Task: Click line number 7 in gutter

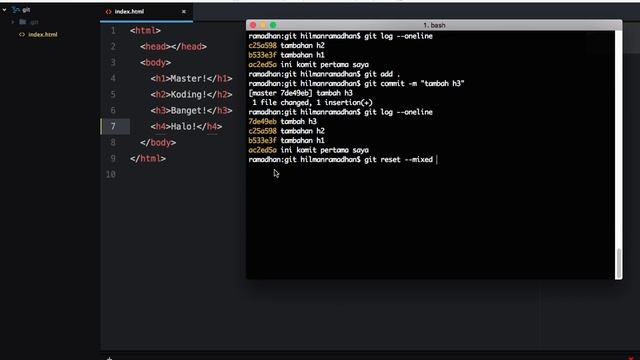Action: point(113,127)
